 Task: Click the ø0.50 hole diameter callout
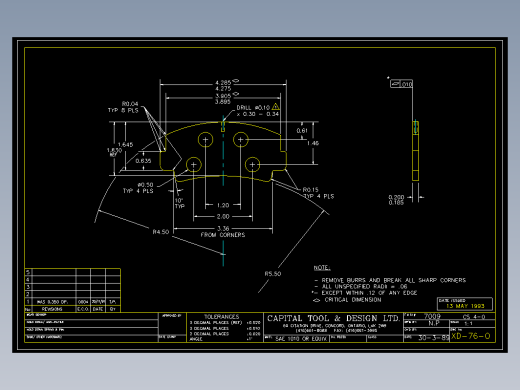click(145, 185)
